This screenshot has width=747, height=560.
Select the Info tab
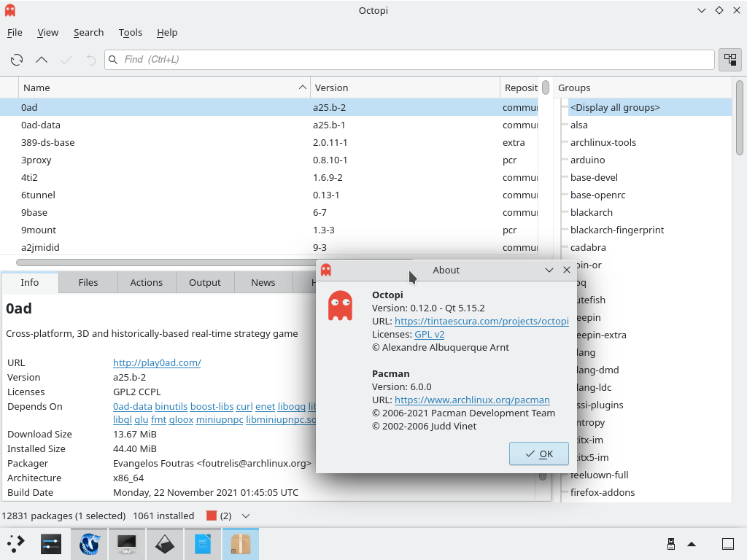[x=29, y=282]
